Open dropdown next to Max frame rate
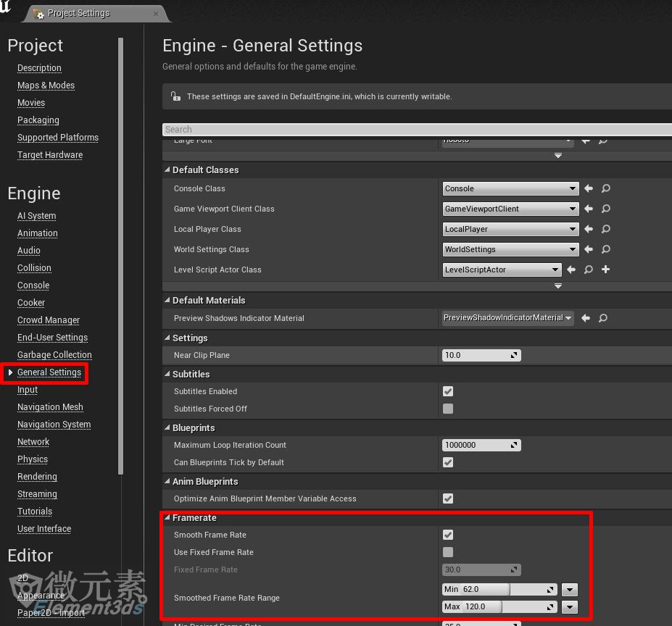This screenshot has width=672, height=626. coord(570,606)
